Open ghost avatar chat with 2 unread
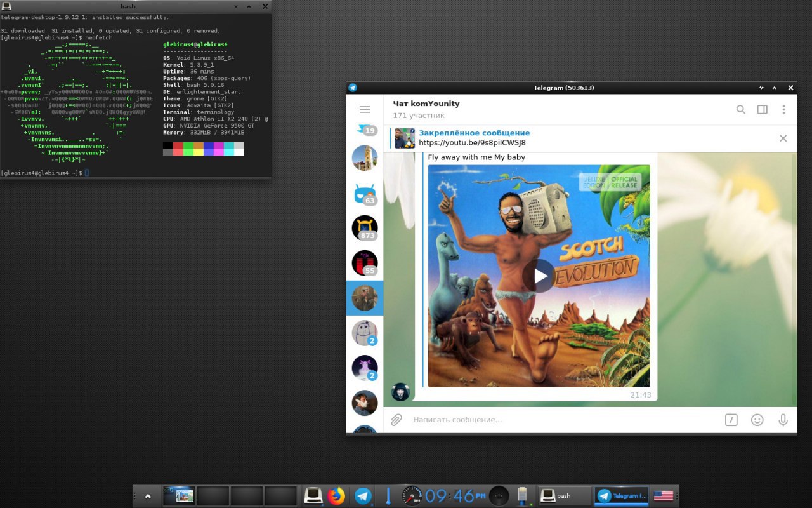This screenshot has width=812, height=508. [365, 333]
